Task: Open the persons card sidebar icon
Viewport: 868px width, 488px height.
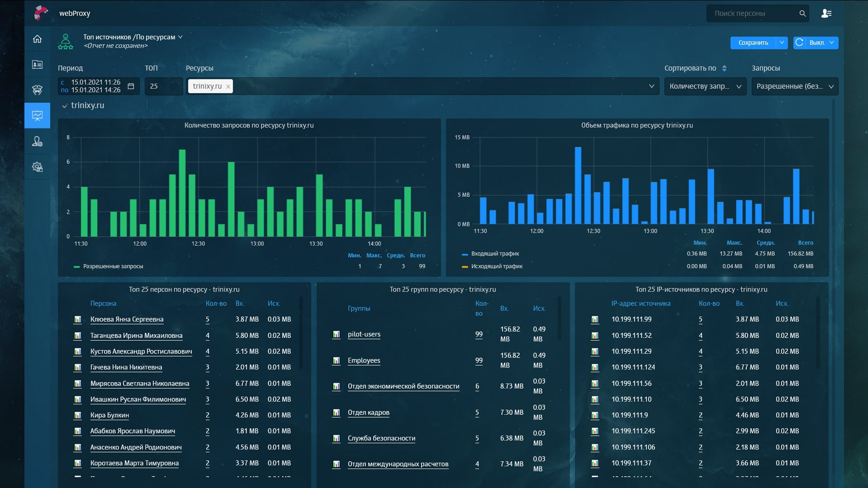Action: pos(37,65)
